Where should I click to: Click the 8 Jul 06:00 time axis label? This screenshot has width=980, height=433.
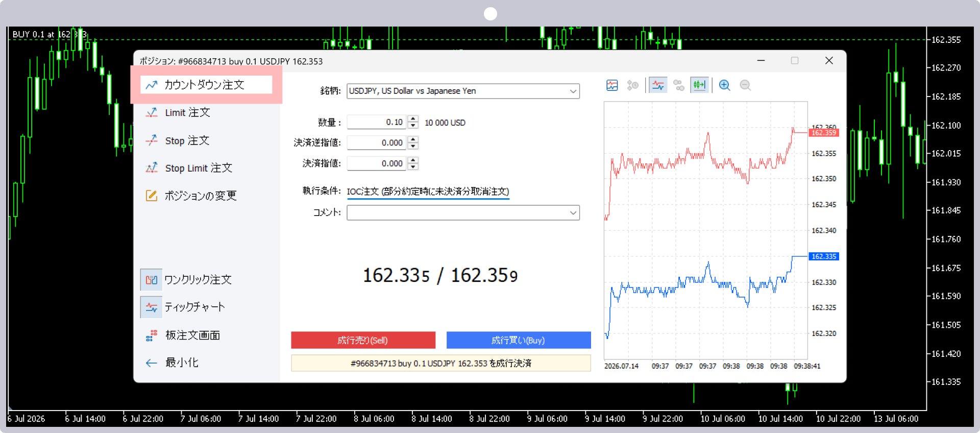tap(374, 419)
